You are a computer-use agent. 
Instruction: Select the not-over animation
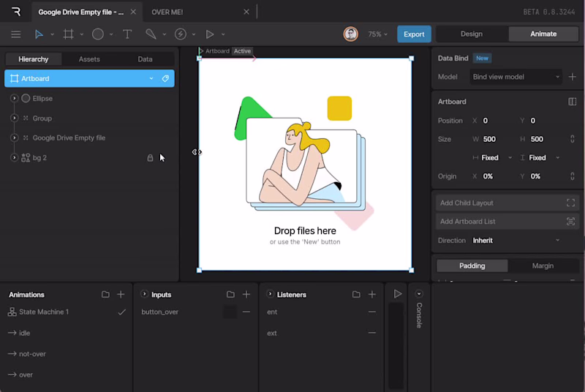[32, 354]
